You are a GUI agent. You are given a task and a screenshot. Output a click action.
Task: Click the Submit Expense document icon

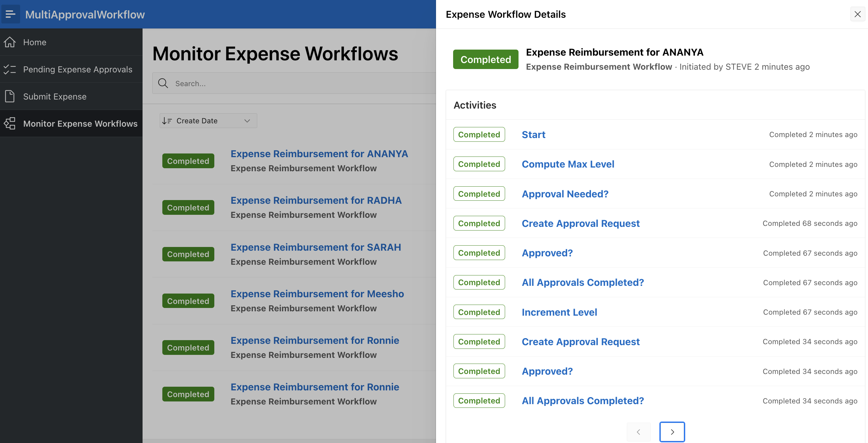point(10,97)
